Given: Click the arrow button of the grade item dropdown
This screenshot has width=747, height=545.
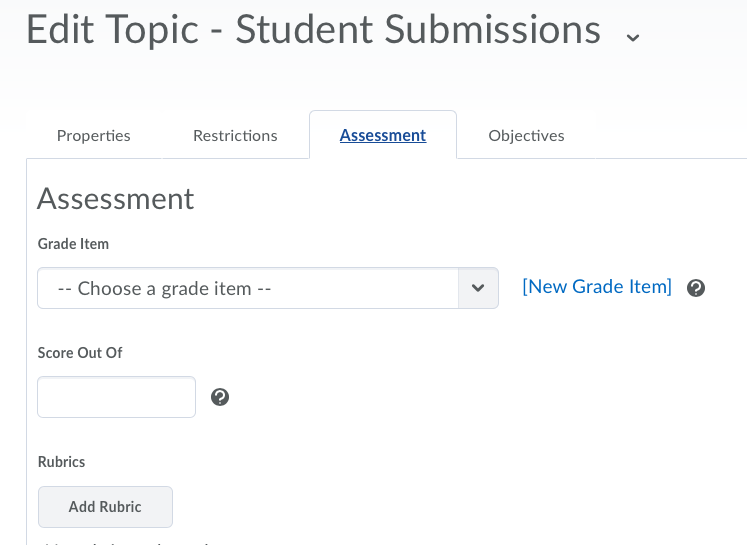Looking at the screenshot, I should [x=478, y=288].
